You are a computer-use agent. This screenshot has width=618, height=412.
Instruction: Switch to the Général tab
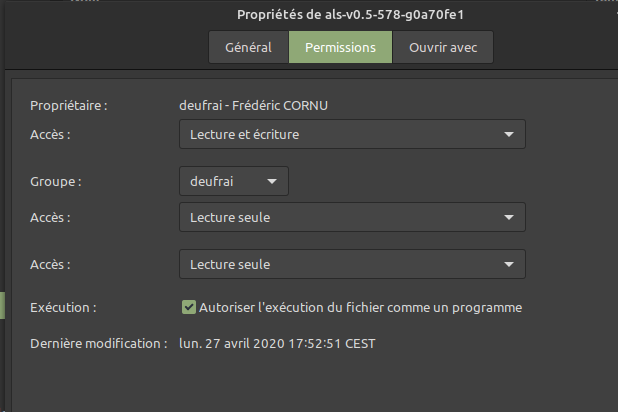click(x=249, y=47)
